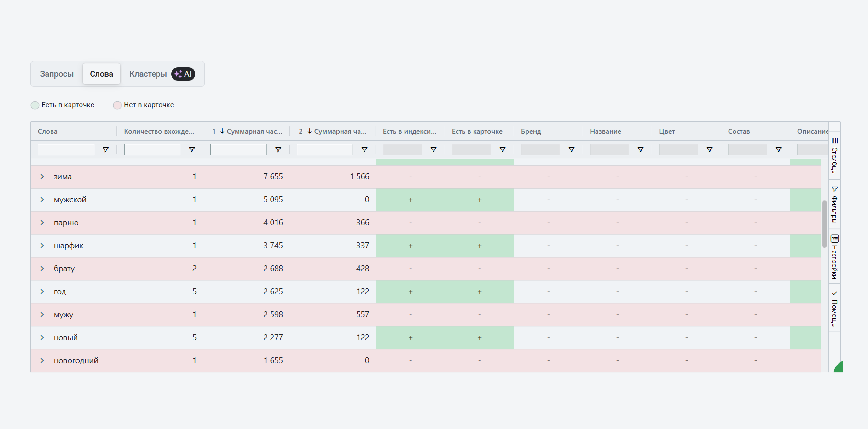Sort by Количество вхождений header
The image size is (868, 429).
[x=159, y=131]
